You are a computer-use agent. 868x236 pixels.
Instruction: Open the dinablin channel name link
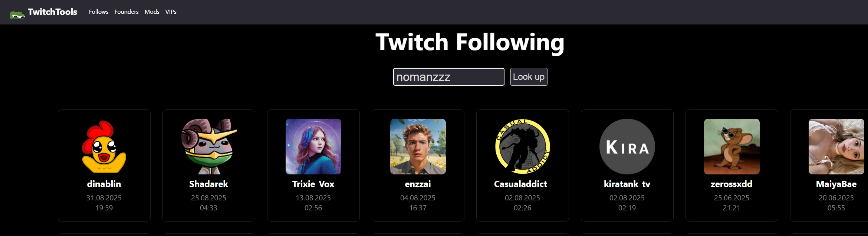(104, 184)
